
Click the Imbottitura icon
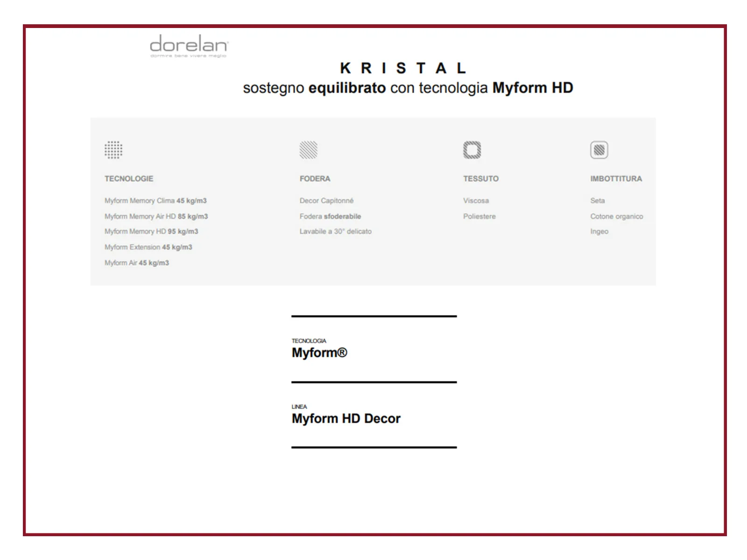[599, 150]
